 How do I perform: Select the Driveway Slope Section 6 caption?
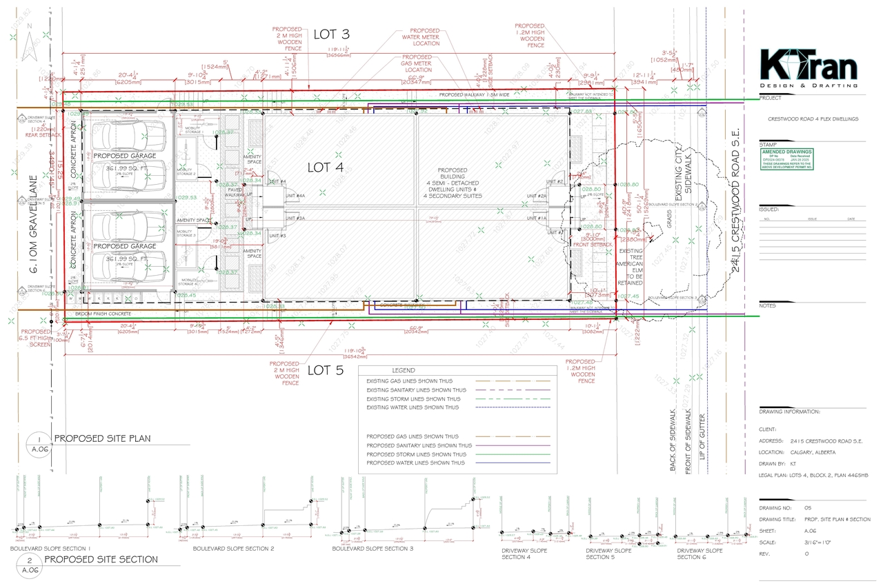[700, 554]
